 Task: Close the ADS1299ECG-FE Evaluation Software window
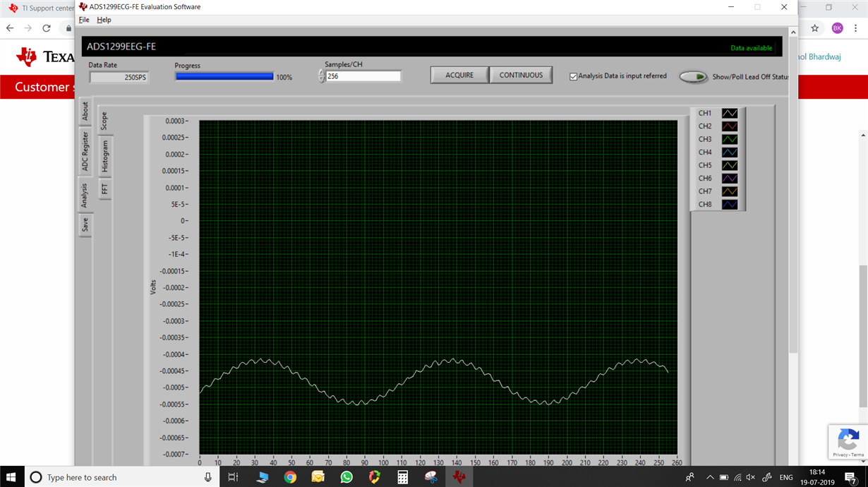click(783, 6)
